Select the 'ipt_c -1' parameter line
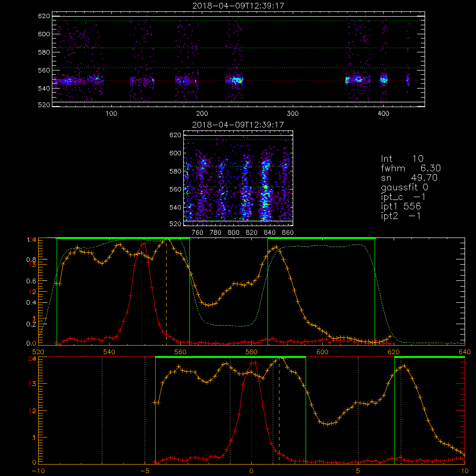476x476 pixels. pyautogui.click(x=404, y=197)
